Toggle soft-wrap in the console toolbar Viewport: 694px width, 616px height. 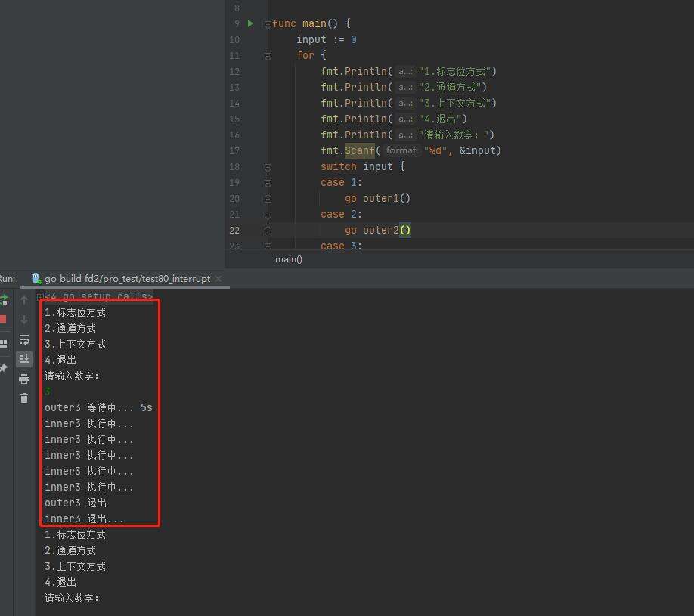click(x=24, y=339)
